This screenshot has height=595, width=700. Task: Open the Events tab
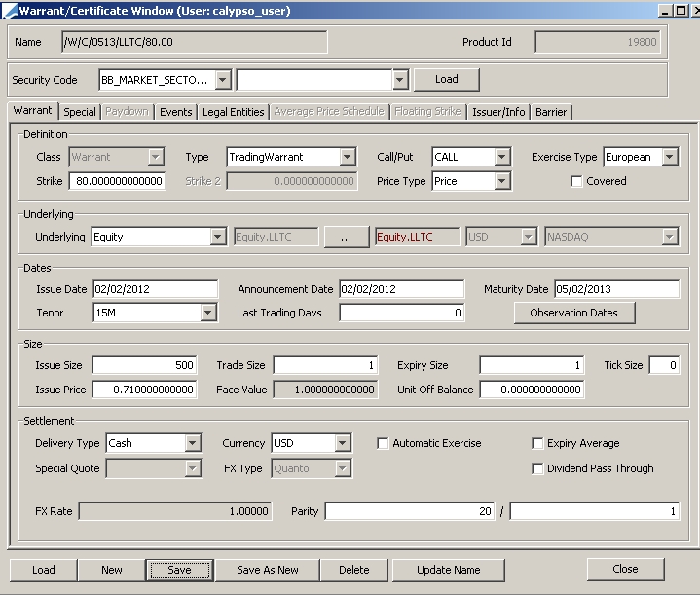(175, 112)
